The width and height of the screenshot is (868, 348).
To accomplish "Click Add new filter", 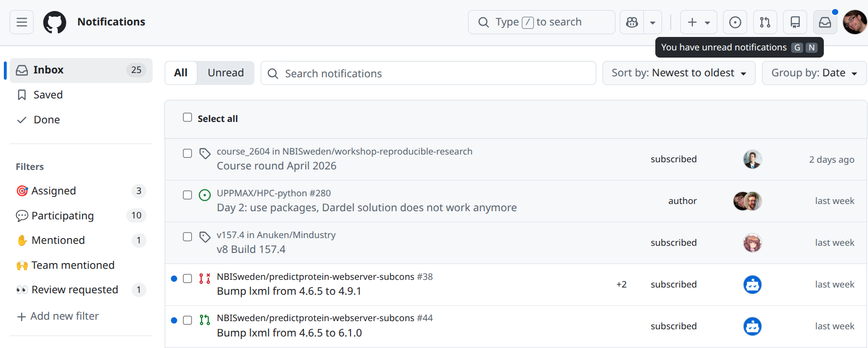I will (x=58, y=316).
